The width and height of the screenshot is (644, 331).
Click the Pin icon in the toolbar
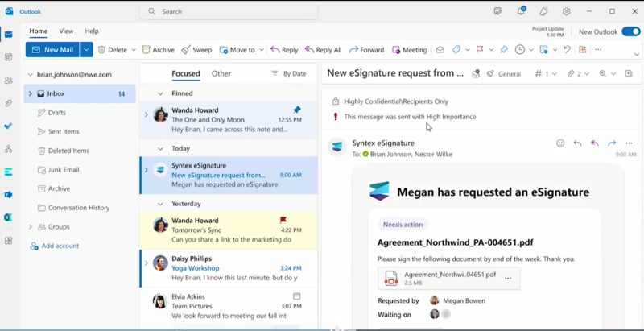504,50
